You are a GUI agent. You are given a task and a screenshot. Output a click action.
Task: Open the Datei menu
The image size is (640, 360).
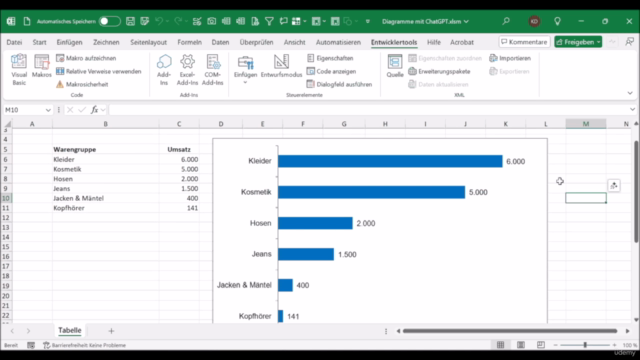coord(14,42)
